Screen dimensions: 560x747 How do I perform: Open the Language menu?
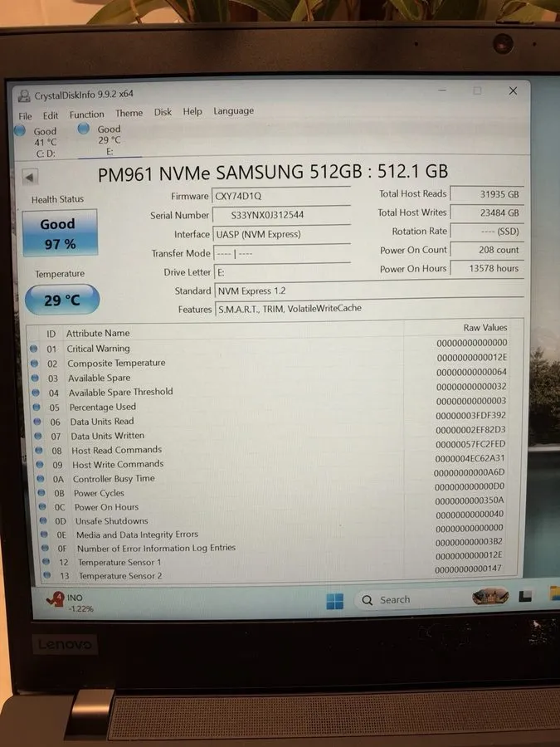pos(233,111)
